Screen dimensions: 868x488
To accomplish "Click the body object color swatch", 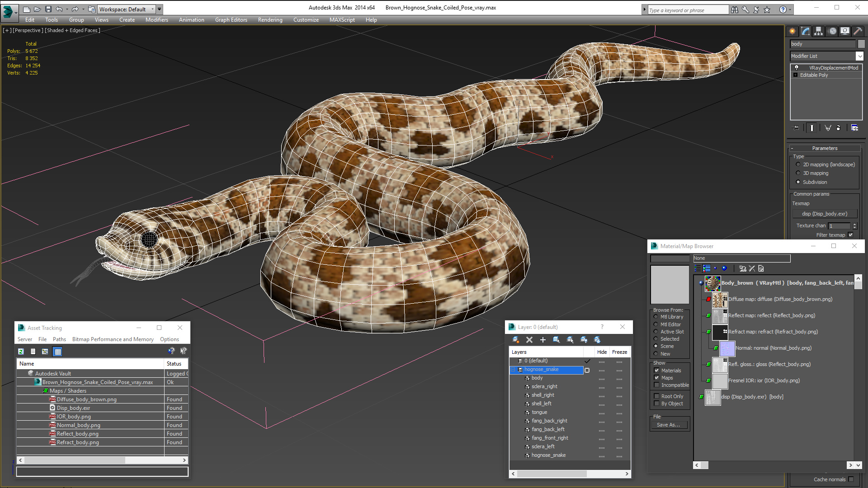I will (x=861, y=44).
